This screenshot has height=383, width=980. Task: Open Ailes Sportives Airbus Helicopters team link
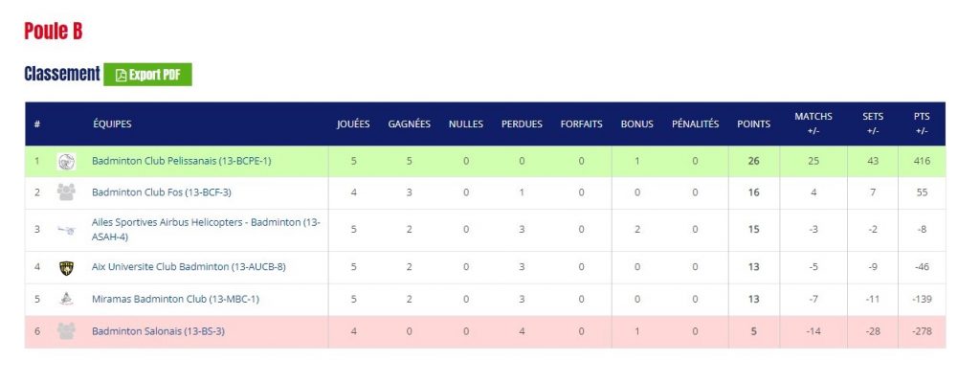pyautogui.click(x=207, y=230)
